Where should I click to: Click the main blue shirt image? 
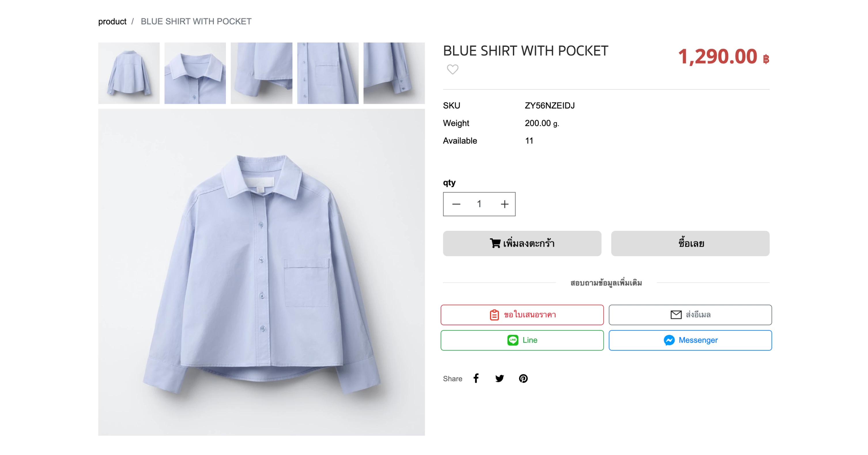tap(261, 272)
